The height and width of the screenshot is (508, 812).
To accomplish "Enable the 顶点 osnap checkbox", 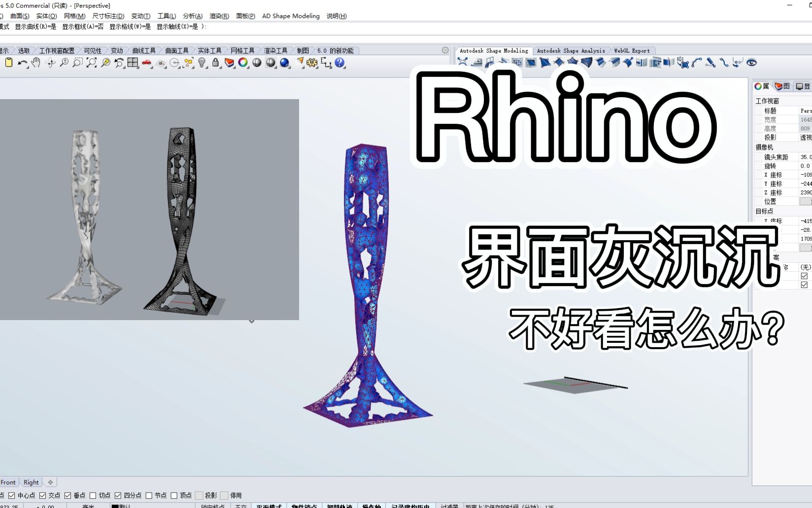I will (x=174, y=495).
